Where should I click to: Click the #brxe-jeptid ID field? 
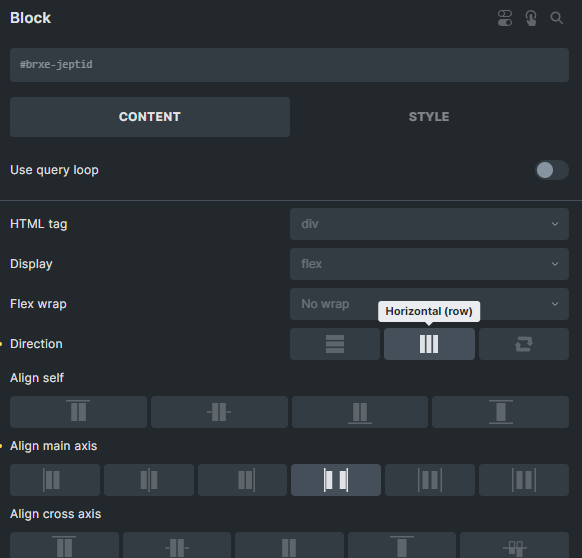[x=289, y=65]
